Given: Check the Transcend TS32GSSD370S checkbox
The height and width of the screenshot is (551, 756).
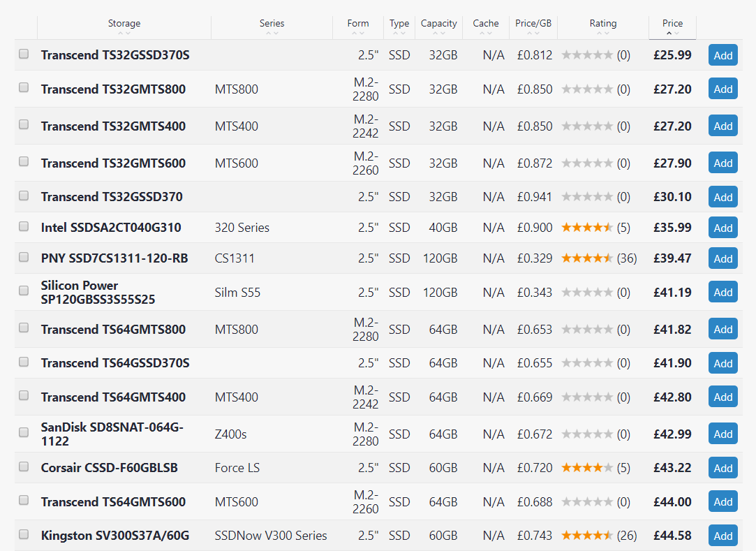Looking at the screenshot, I should [x=24, y=54].
